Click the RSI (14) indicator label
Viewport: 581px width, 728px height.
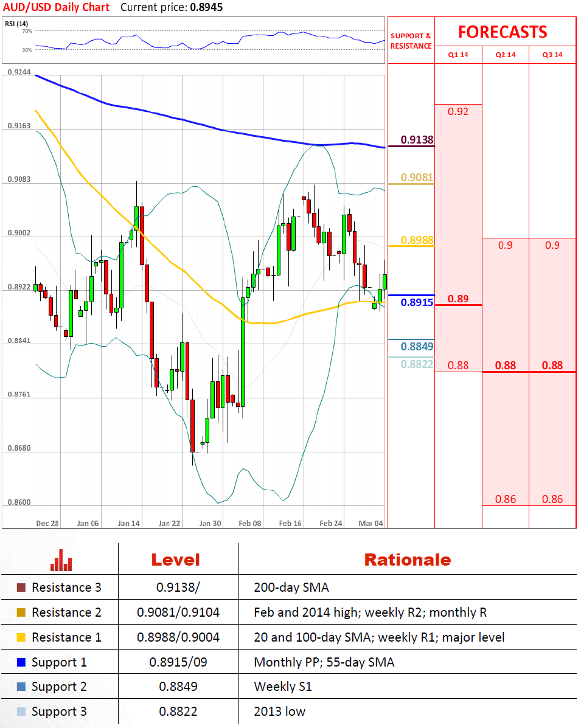pos(16,24)
